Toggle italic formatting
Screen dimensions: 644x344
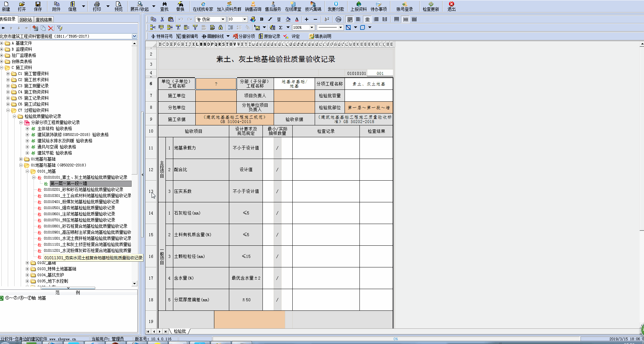[x=270, y=19]
